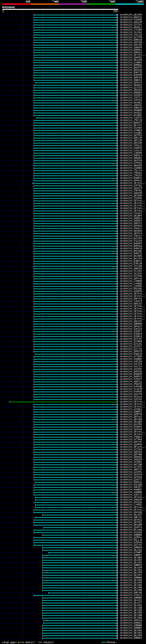This screenshot has width=146, height=644.
Task: Click the white query sequence bar
Action: click(60, 9)
